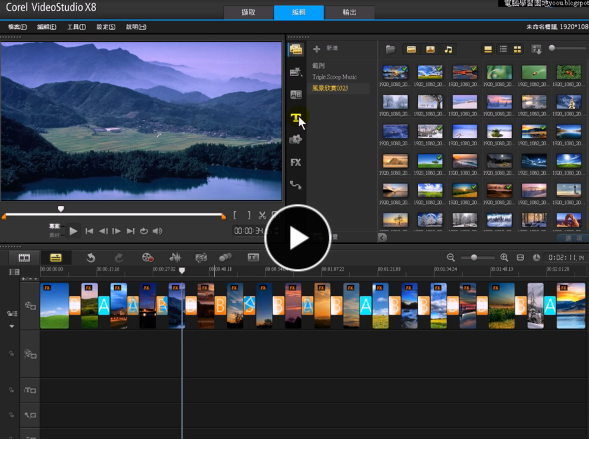Screen dimensions: 589x462
Task: Open the Path library icon
Action: pos(296,185)
